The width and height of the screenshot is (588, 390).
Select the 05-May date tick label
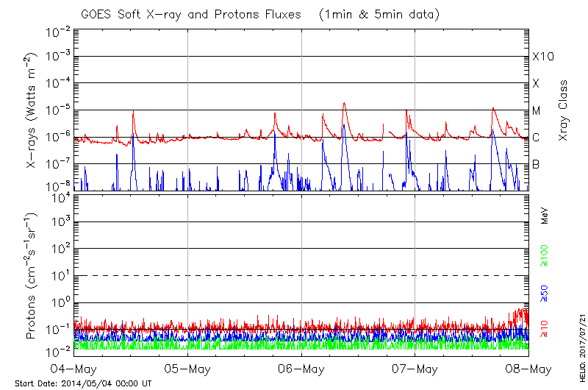point(188,369)
